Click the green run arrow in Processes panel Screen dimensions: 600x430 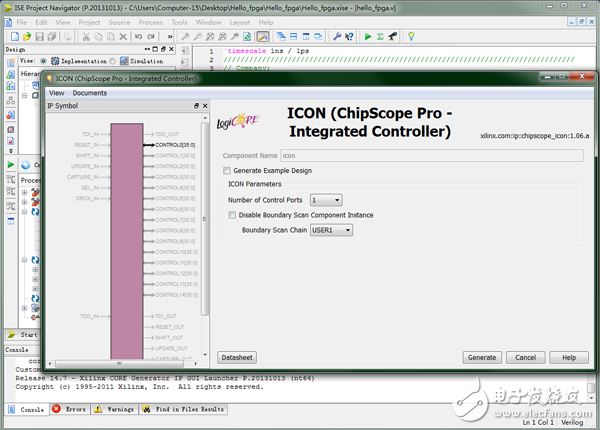pos(11,164)
